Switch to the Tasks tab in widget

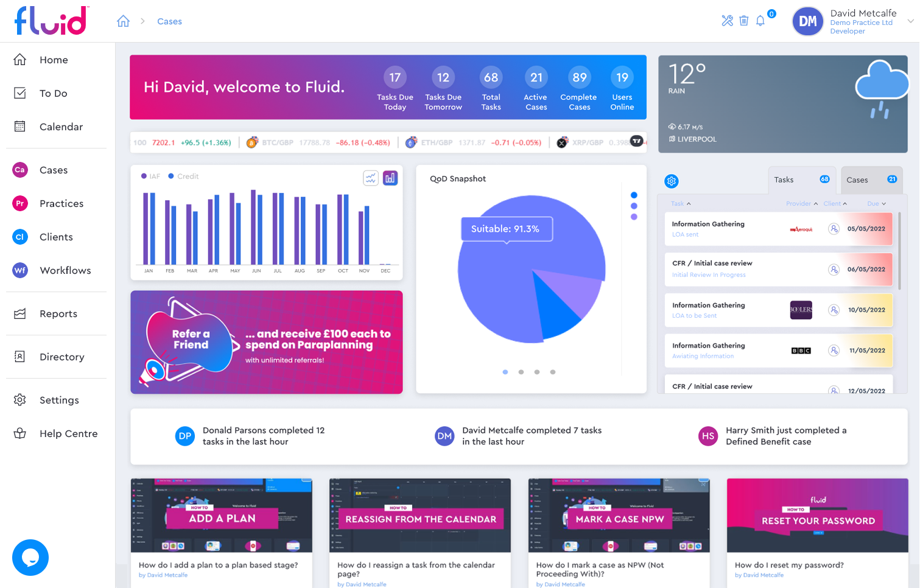click(x=802, y=180)
